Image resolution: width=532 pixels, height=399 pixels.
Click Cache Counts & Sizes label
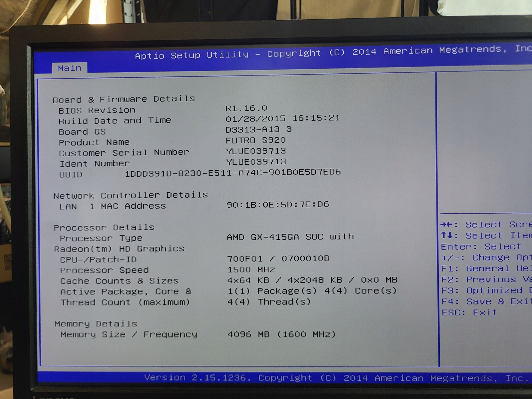coord(119,281)
